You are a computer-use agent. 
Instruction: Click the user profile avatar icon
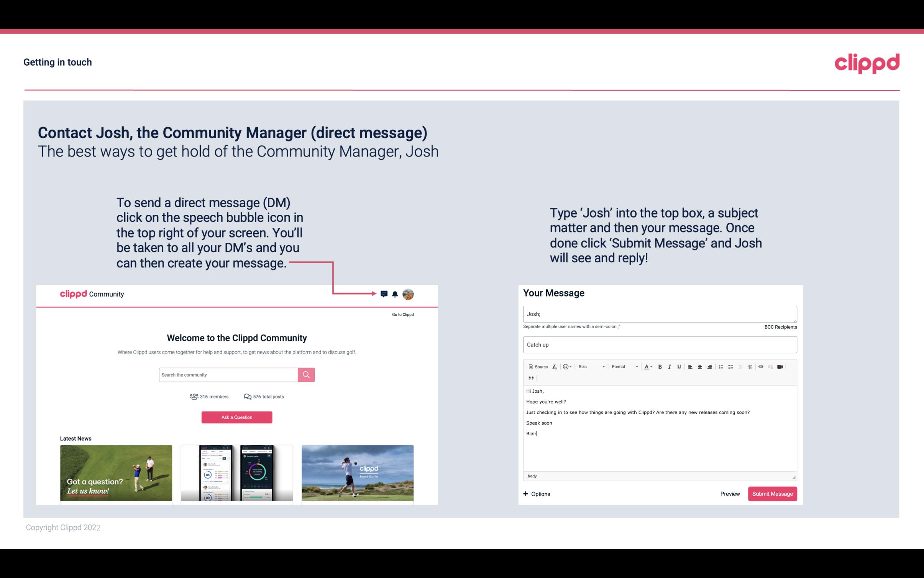[409, 294]
